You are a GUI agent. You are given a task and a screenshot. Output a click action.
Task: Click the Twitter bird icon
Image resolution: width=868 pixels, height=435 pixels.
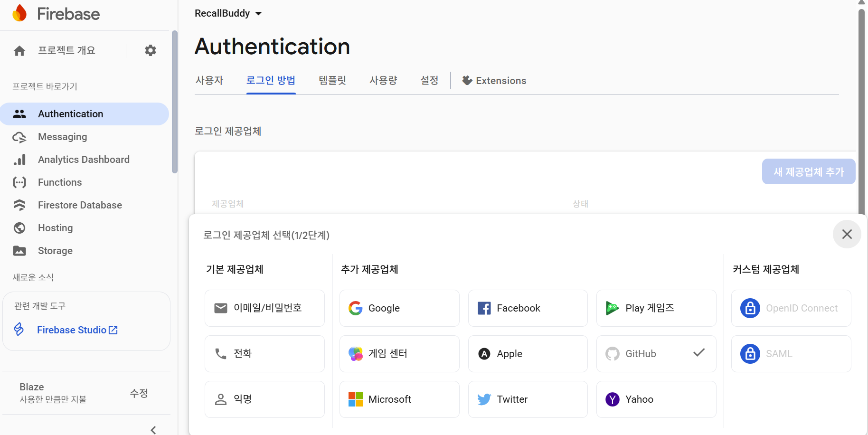point(484,399)
